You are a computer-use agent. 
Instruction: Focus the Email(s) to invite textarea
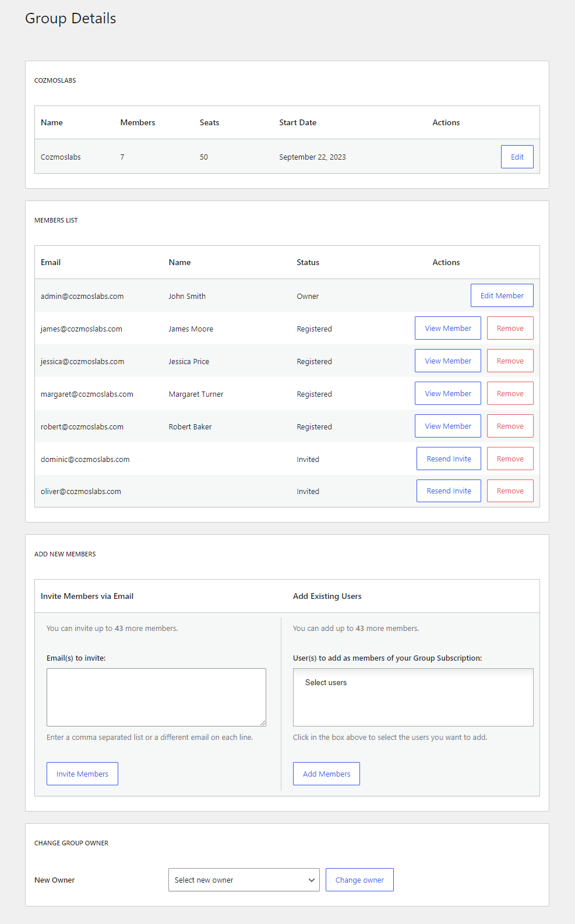click(156, 697)
